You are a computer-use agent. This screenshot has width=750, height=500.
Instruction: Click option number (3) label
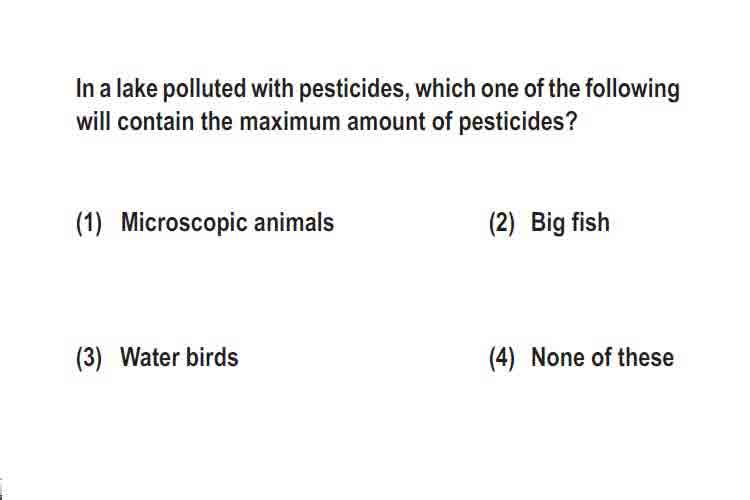point(89,358)
